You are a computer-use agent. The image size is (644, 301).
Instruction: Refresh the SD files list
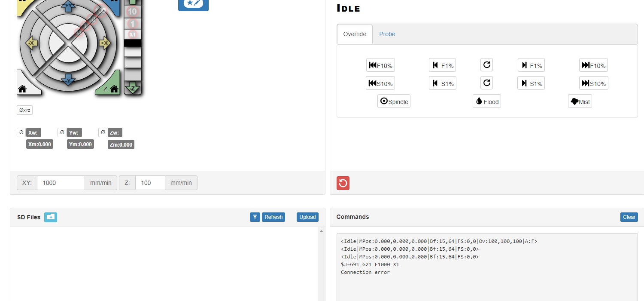[x=273, y=217]
